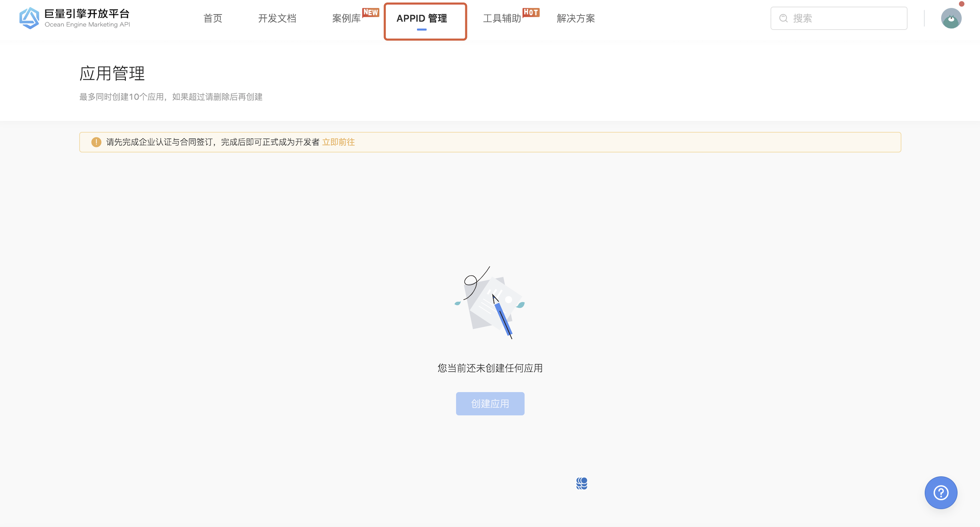Open the 开发文档 nav tab

pyautogui.click(x=277, y=18)
